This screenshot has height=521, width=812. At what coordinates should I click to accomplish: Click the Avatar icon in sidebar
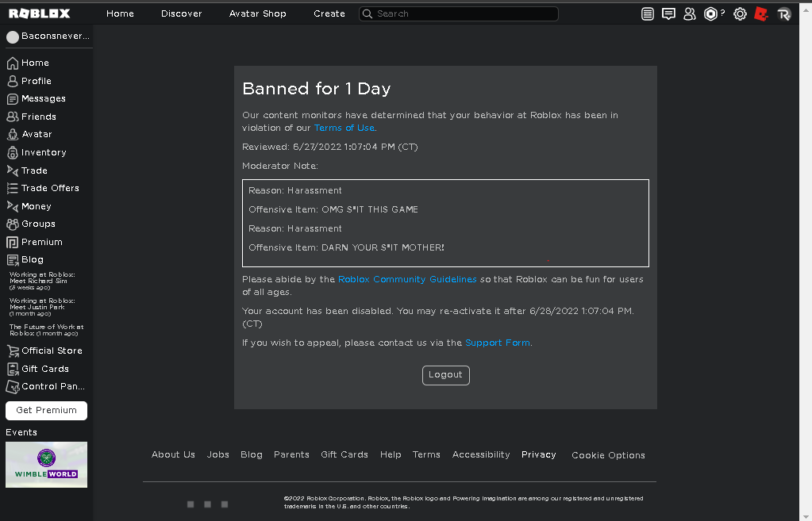tap(13, 135)
